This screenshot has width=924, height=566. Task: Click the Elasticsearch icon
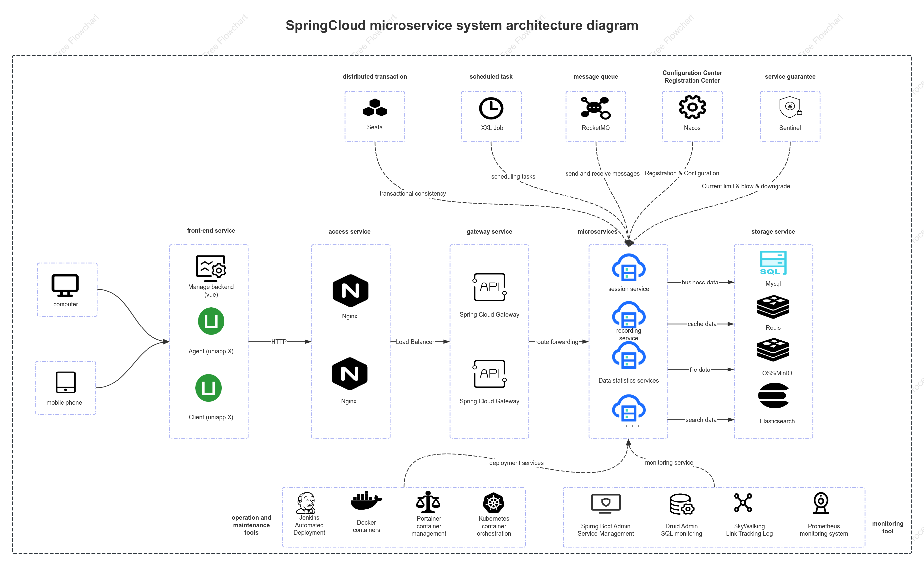point(773,395)
